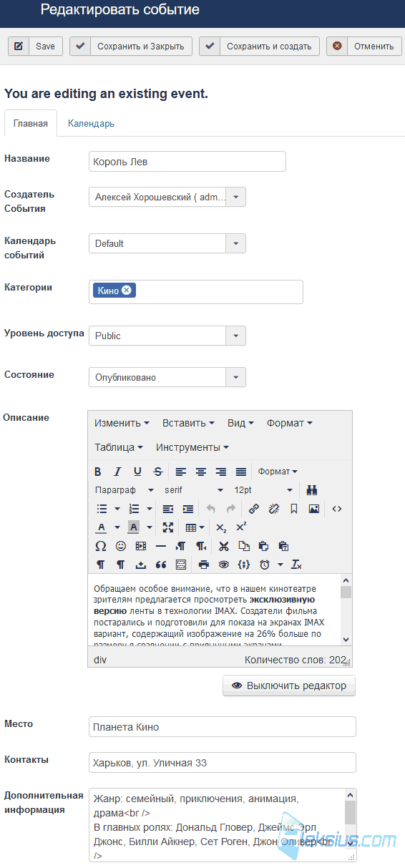
Task: Open the Формат styles dropdown in toolbar
Action: (278, 472)
